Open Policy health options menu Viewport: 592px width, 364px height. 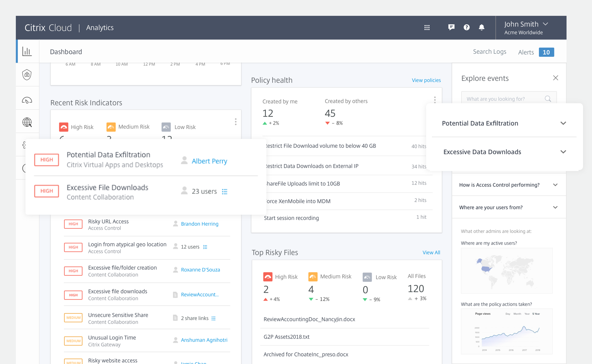point(435,100)
